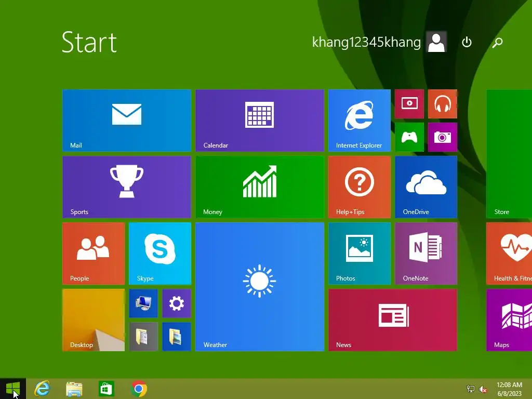Open File Explorer from the taskbar
The image size is (532, 399).
point(74,389)
